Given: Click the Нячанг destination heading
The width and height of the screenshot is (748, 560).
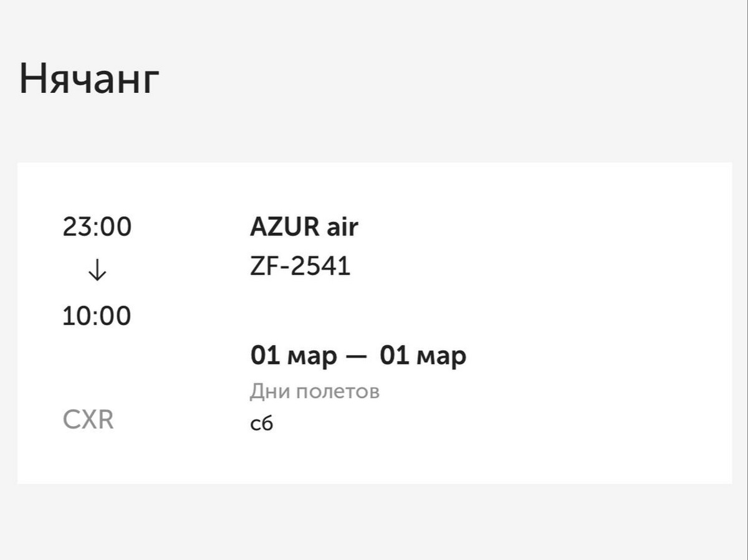Looking at the screenshot, I should [89, 80].
